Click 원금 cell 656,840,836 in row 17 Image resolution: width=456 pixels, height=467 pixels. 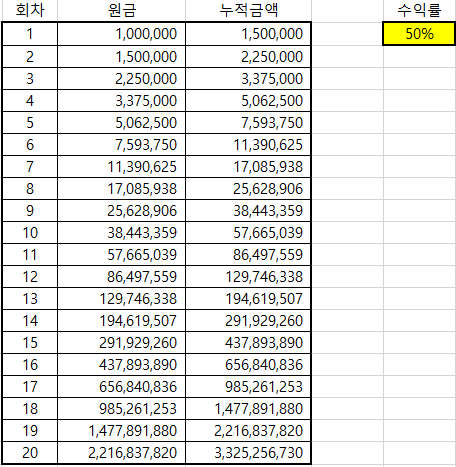point(121,387)
